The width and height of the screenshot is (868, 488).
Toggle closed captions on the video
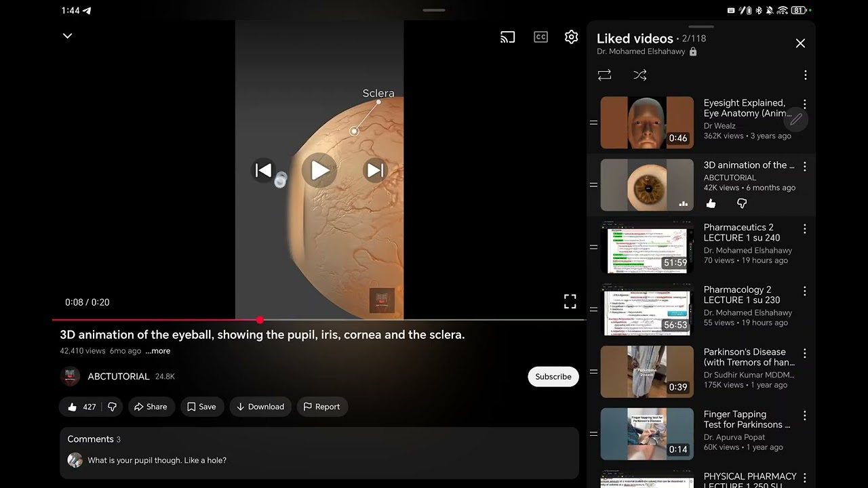point(540,37)
